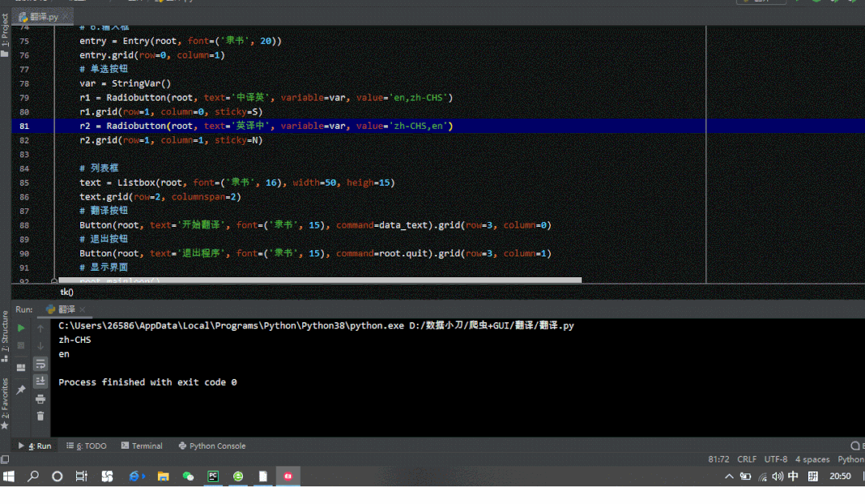This screenshot has height=504, width=865.
Task: Click the pin tab icon in Run panel
Action: pyautogui.click(x=22, y=389)
